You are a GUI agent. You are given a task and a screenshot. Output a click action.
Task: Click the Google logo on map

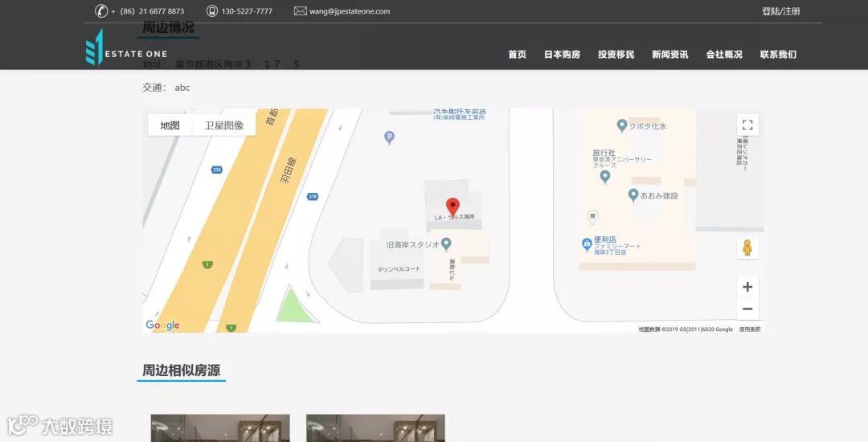pyautogui.click(x=162, y=325)
